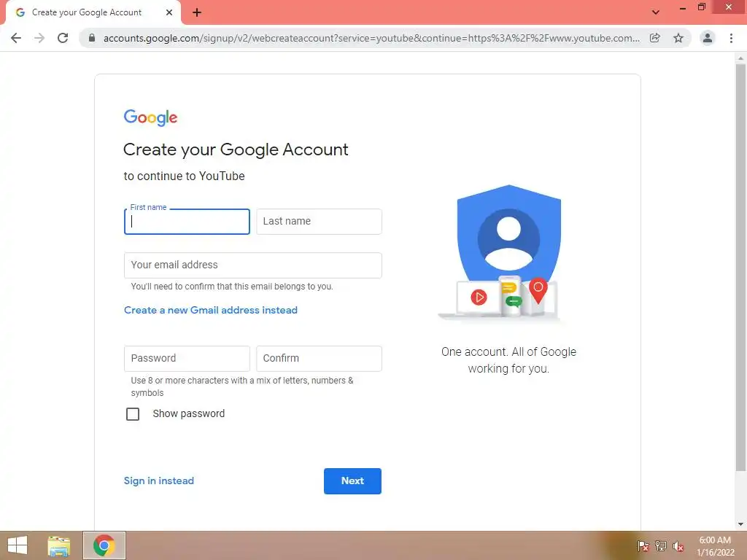Click the heading Create your Google Account
The width and height of the screenshot is (747, 560).
[x=236, y=150]
